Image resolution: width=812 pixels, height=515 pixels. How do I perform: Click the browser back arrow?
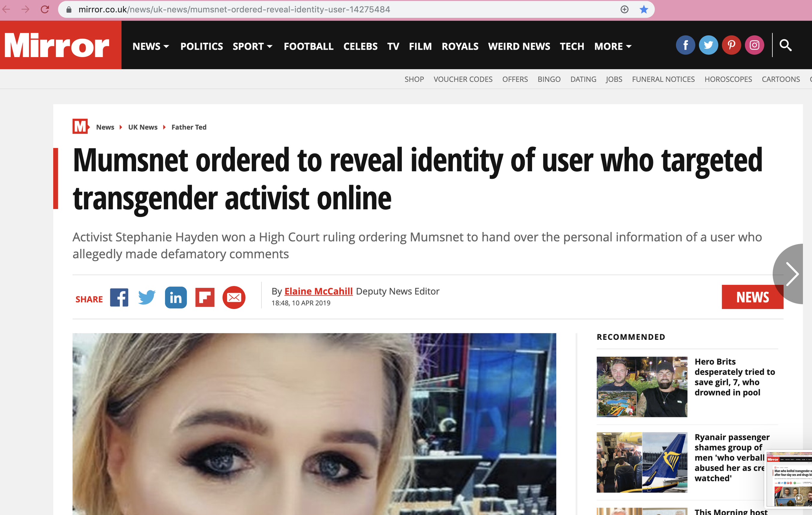click(x=6, y=9)
